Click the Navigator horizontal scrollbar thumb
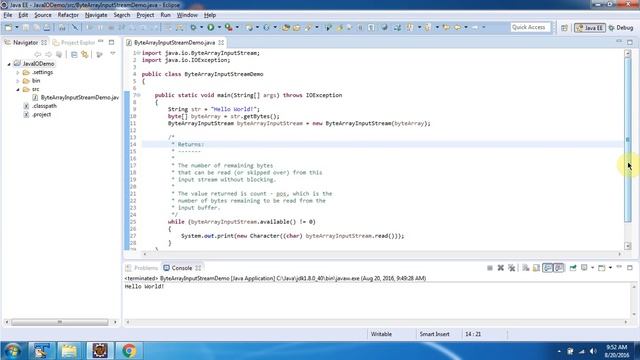 click(x=60, y=322)
